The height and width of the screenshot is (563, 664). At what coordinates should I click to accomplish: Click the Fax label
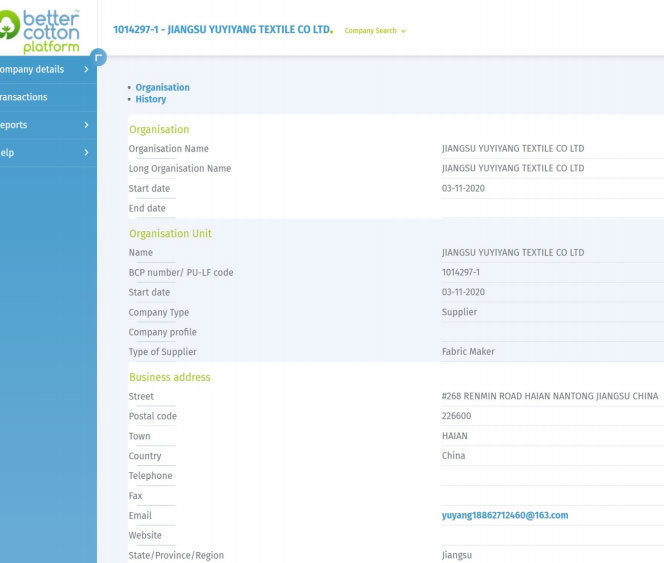tap(136, 496)
